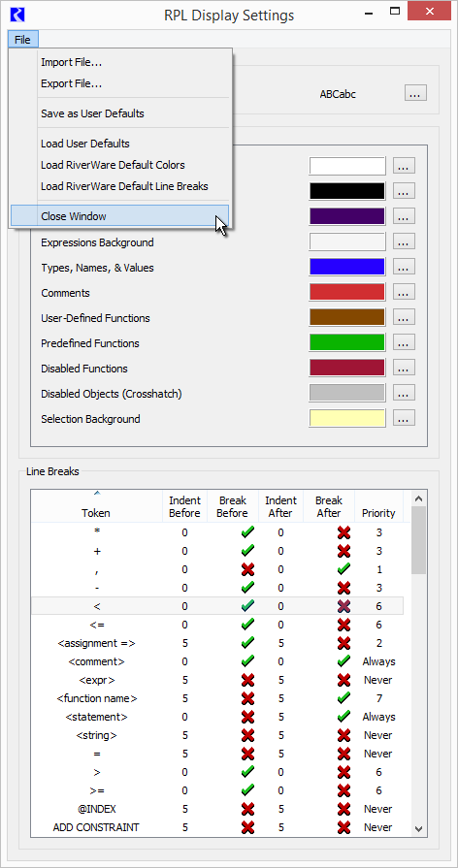Open the File menu

(22, 40)
